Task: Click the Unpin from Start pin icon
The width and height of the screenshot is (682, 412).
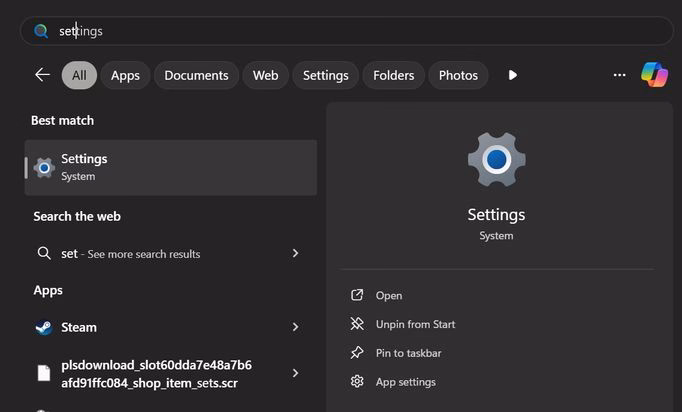Action: (357, 324)
